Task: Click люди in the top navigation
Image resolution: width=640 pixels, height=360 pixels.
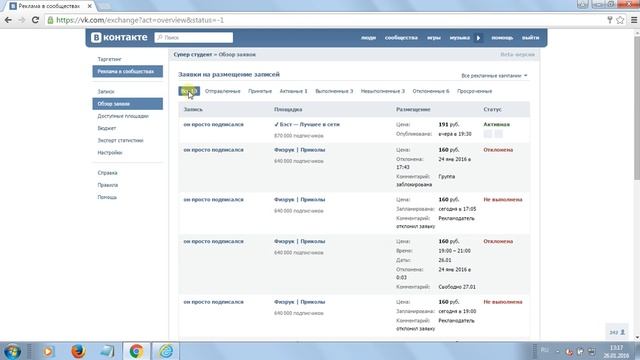Action: [368, 38]
